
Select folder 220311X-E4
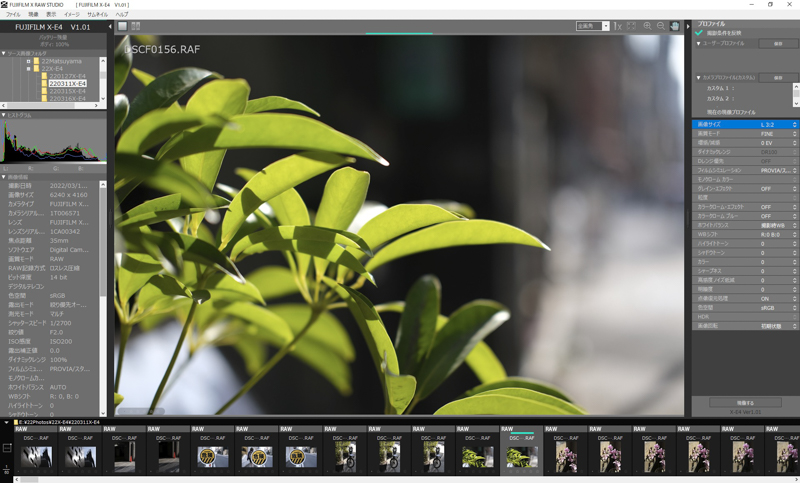(67, 84)
